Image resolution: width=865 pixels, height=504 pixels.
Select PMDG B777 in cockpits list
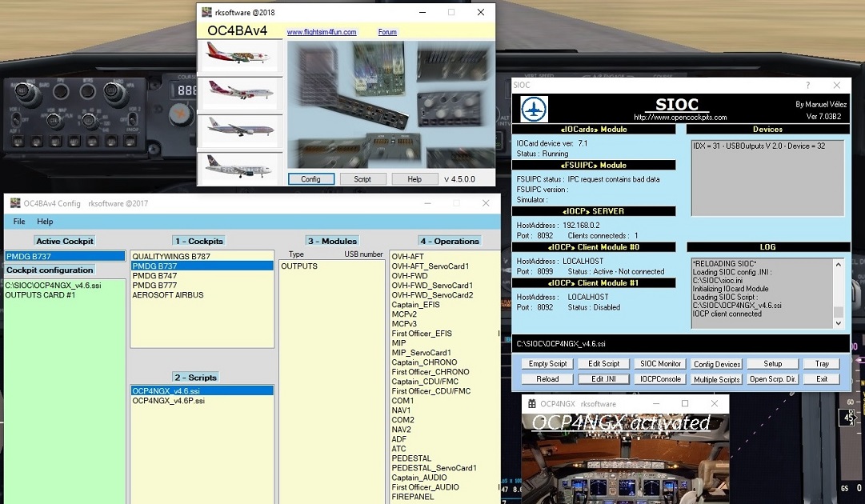click(x=154, y=286)
